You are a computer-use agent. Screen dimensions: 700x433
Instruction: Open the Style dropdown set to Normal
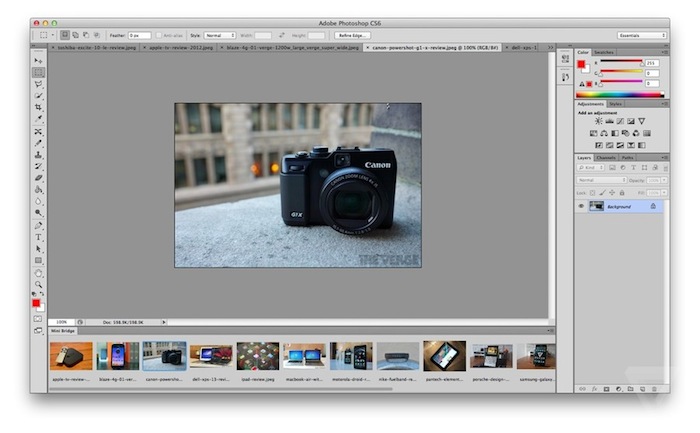pyautogui.click(x=219, y=35)
